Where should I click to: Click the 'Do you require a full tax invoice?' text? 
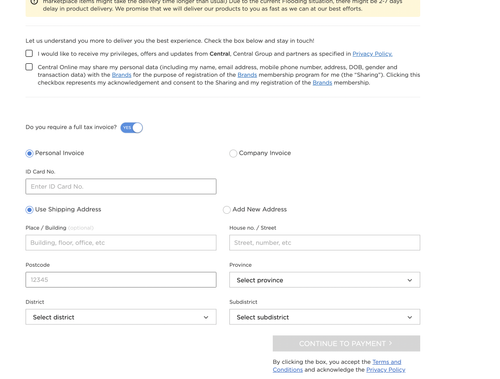[x=71, y=127]
